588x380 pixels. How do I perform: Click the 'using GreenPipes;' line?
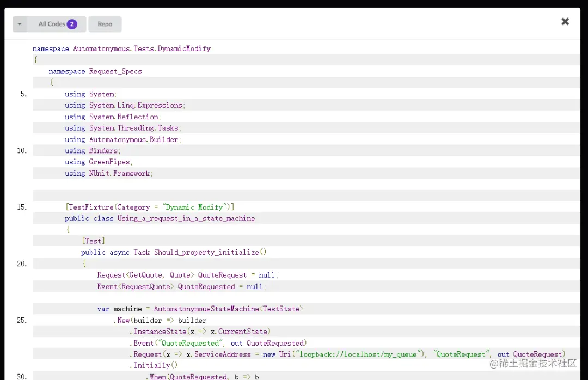(99, 162)
